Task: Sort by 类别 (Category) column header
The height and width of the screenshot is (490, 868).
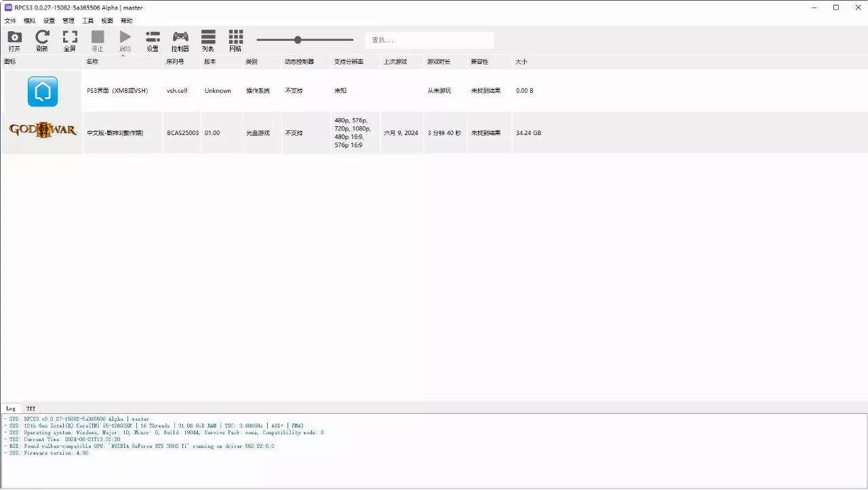Action: tap(262, 62)
